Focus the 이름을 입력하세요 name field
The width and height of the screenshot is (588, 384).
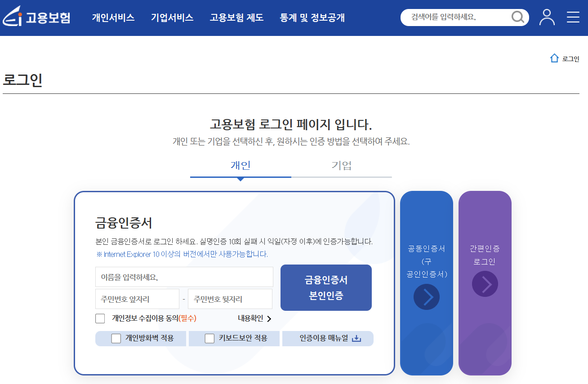tap(184, 277)
